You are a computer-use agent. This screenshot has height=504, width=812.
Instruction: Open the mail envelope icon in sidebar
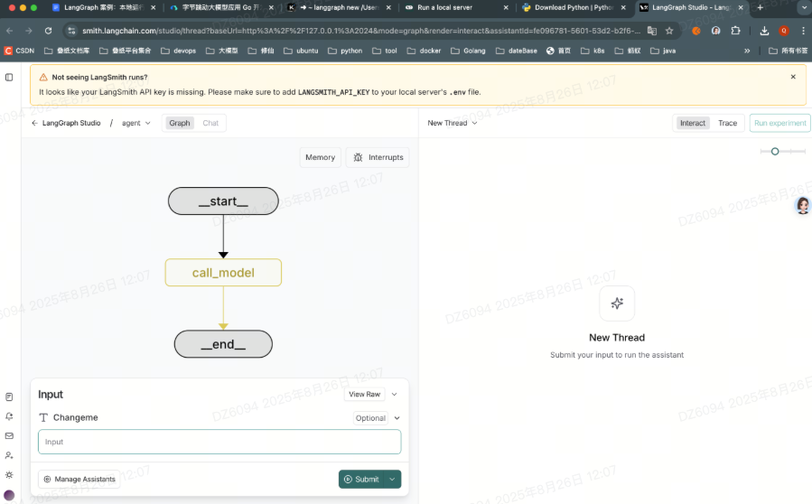pyautogui.click(x=9, y=436)
